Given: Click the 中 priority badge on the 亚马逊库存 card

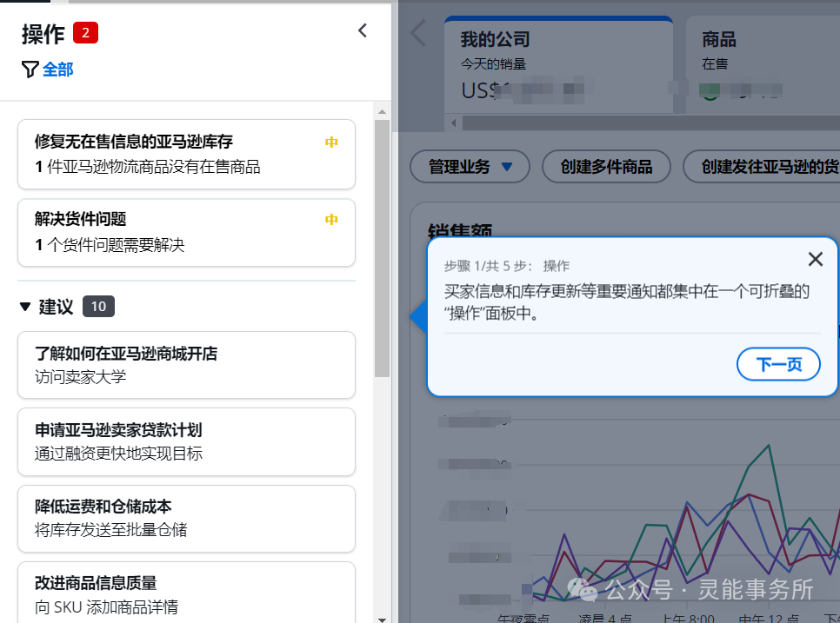Looking at the screenshot, I should tap(330, 141).
